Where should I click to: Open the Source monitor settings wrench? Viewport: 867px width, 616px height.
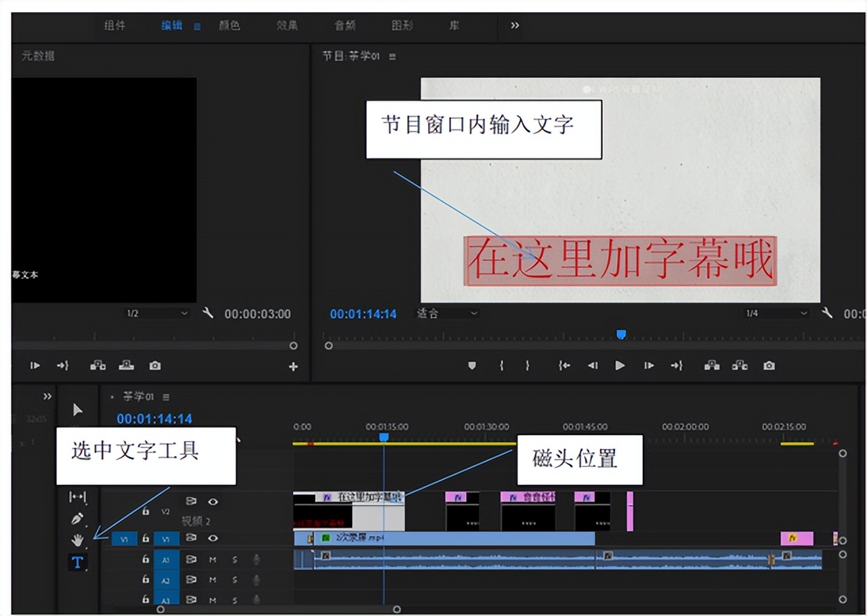208,313
